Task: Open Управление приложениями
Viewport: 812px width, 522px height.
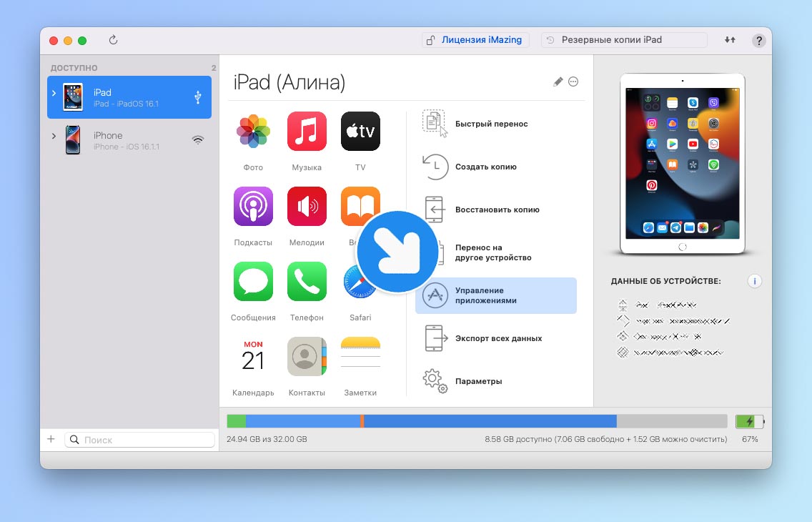Action: 496,296
